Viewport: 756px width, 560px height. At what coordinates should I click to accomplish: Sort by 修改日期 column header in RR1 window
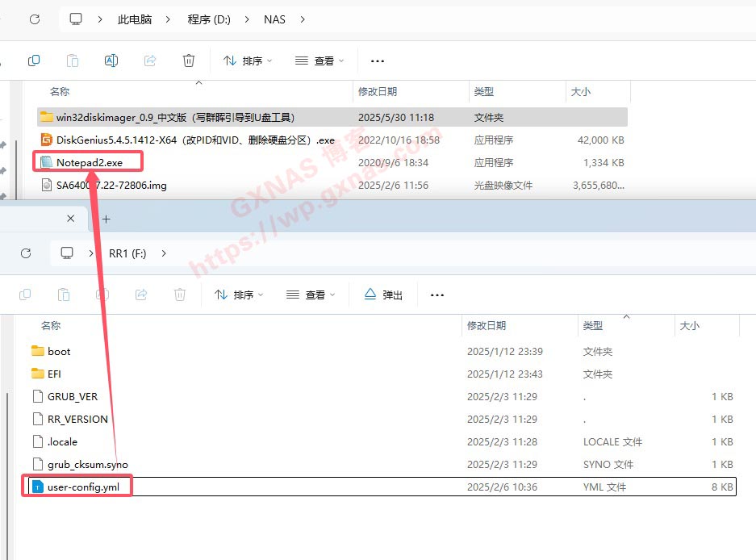[x=487, y=325]
